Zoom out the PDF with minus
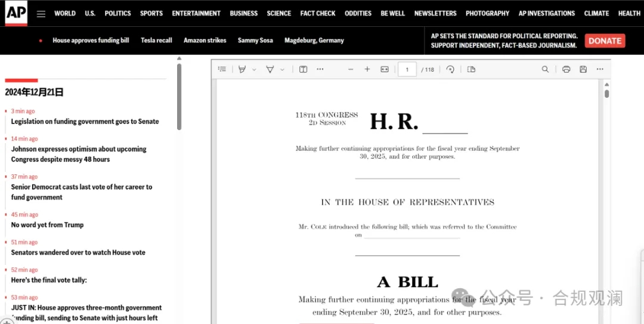 point(351,69)
